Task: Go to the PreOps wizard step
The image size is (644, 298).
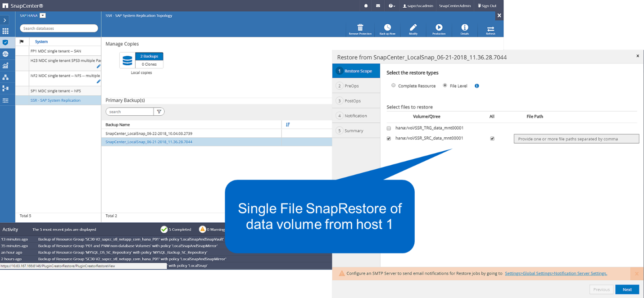Action: [352, 86]
